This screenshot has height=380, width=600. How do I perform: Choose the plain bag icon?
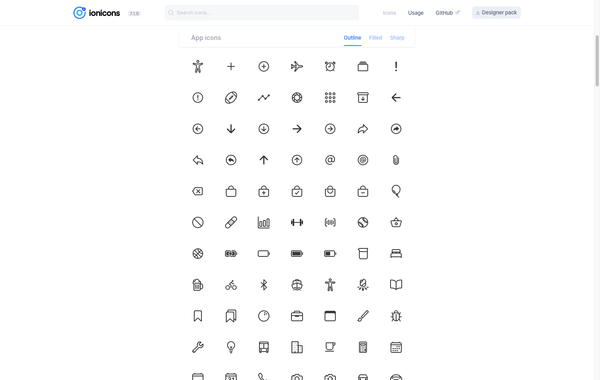[x=231, y=191]
